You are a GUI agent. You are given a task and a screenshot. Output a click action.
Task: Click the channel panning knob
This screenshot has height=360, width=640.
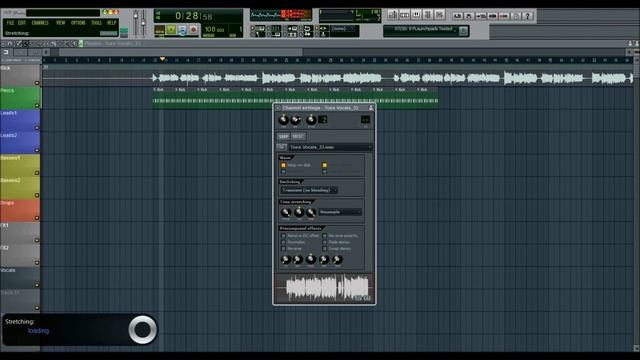click(283, 120)
